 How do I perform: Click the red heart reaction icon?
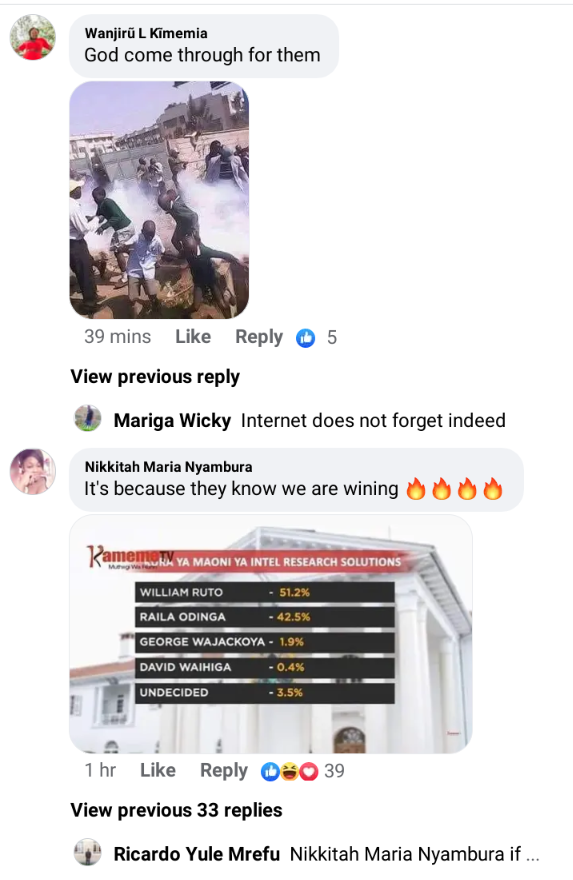coord(308,772)
